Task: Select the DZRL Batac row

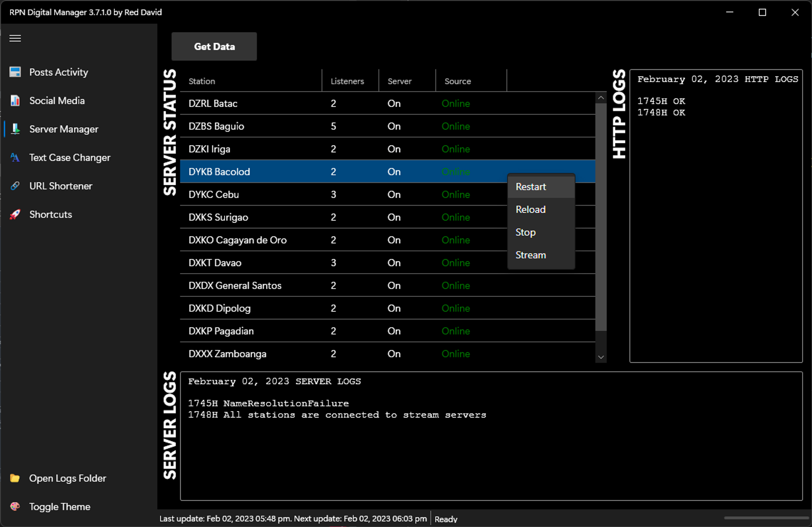Action: click(x=388, y=103)
